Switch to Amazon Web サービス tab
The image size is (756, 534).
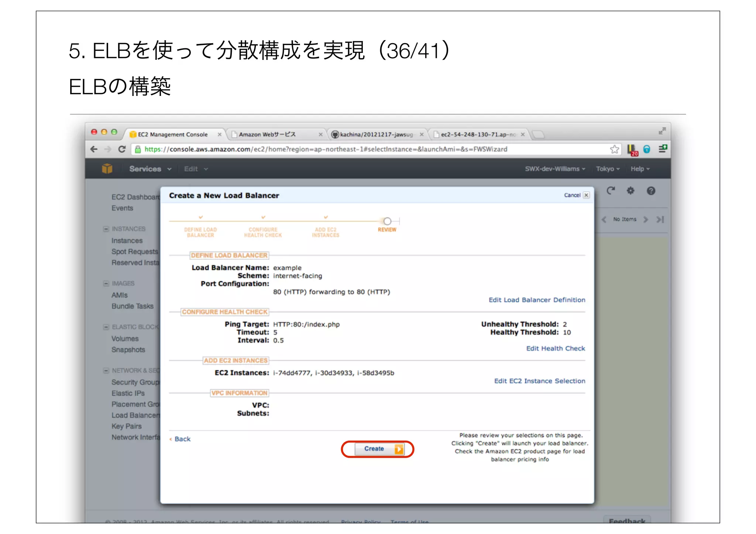(274, 134)
